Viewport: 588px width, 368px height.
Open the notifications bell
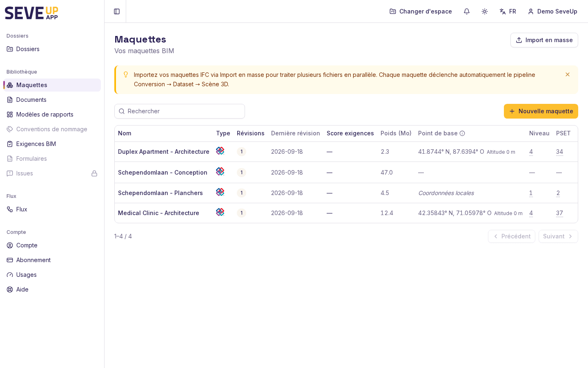[467, 11]
